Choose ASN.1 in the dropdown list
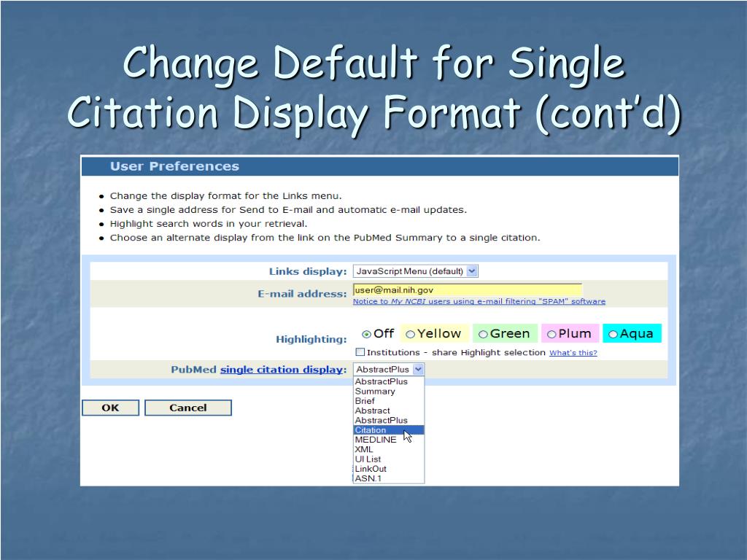Viewport: 747px width, 560px height. (x=389, y=478)
